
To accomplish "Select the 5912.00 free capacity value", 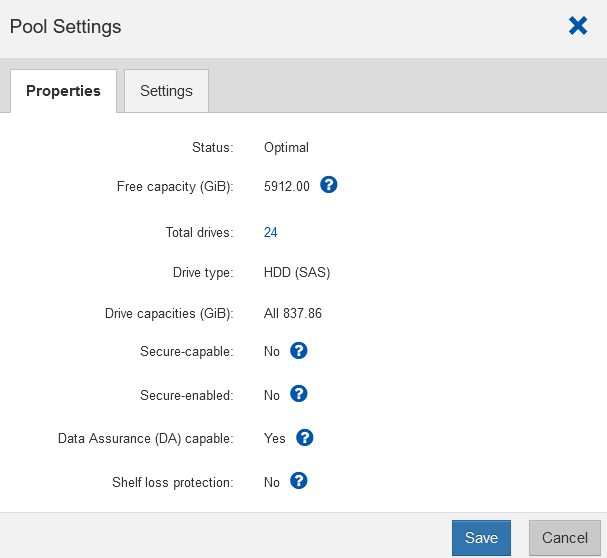I will point(287,186).
